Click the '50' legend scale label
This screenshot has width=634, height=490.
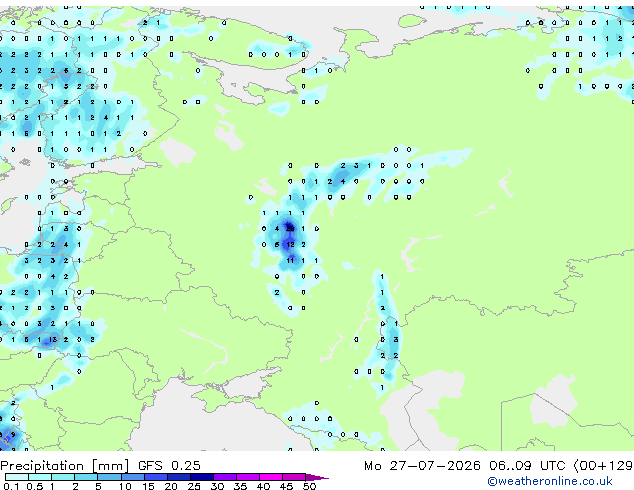pyautogui.click(x=309, y=486)
